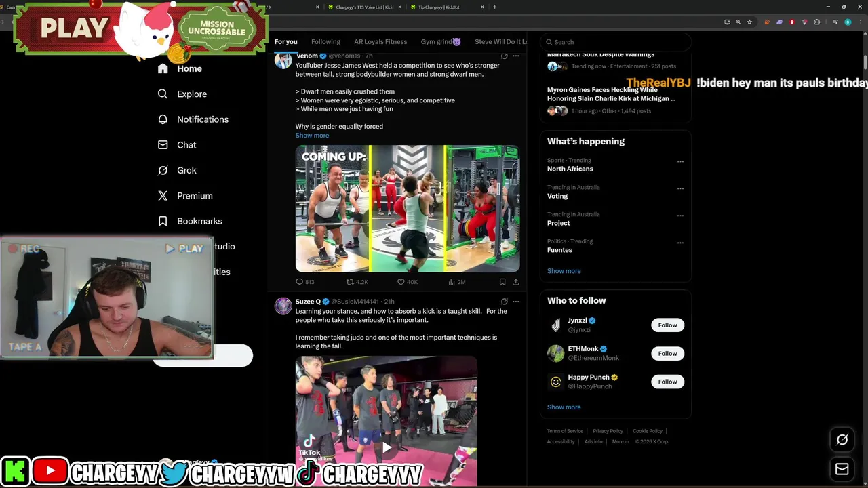Select the Following timeline tab
The width and height of the screenshot is (868, 488).
coord(325,41)
